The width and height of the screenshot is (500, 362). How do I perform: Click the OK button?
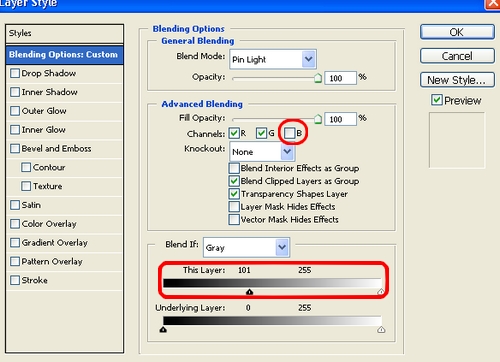click(x=457, y=32)
